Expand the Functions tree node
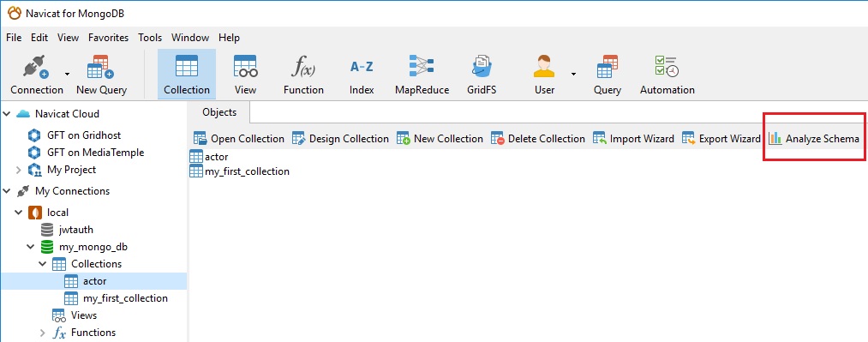This screenshot has width=868, height=342. point(43,333)
